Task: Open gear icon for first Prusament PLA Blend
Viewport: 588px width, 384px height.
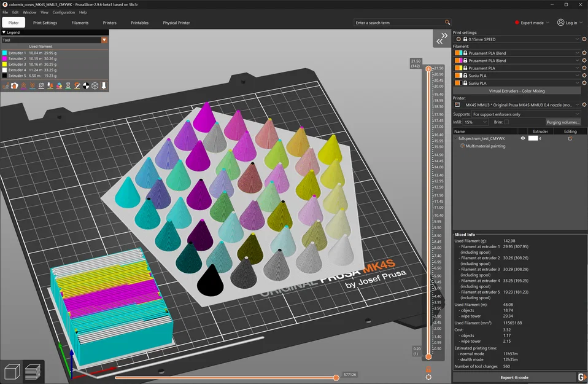Action: (584, 53)
